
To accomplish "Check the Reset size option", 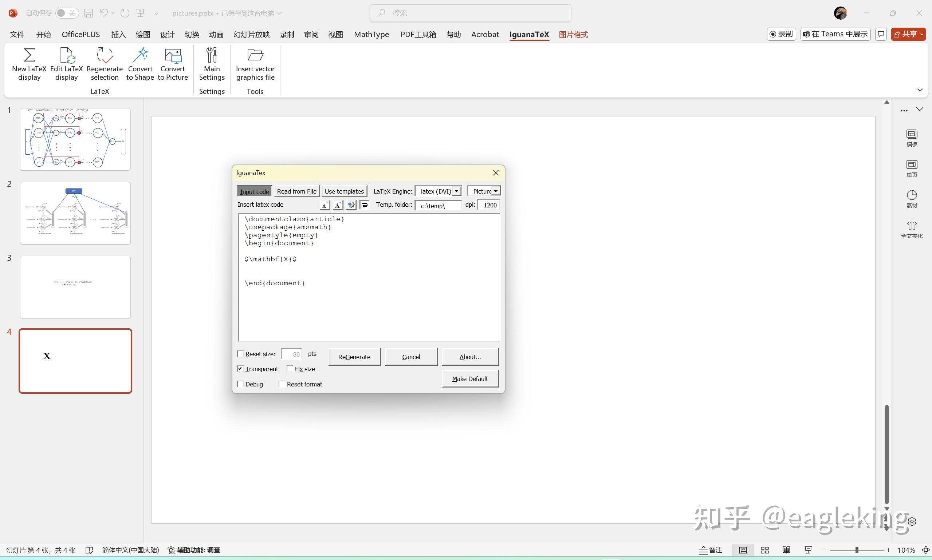I will click(240, 354).
